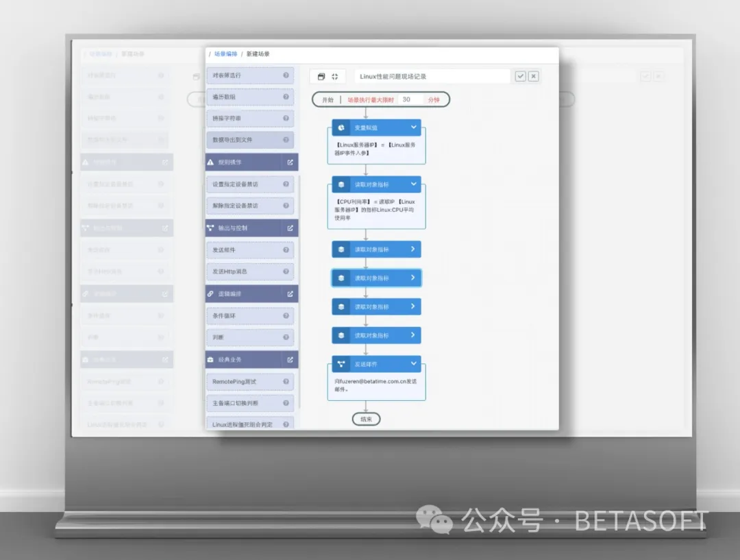Click the stack icon on expanded 读取对象指标 node

pos(341,184)
